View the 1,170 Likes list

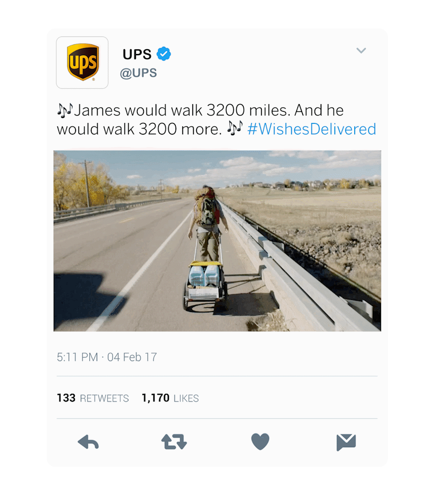pyautogui.click(x=170, y=398)
